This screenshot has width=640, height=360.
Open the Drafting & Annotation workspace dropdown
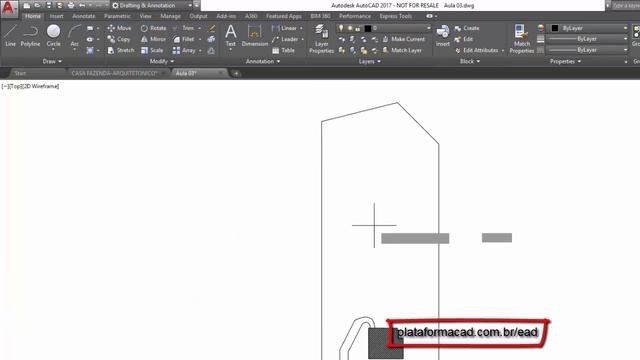[151, 6]
